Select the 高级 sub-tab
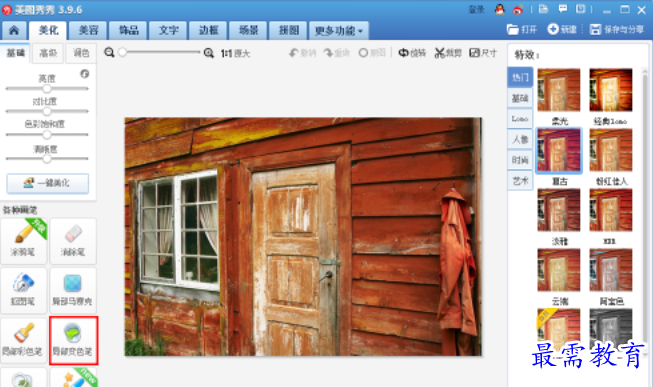The image size is (653, 387). click(x=48, y=53)
